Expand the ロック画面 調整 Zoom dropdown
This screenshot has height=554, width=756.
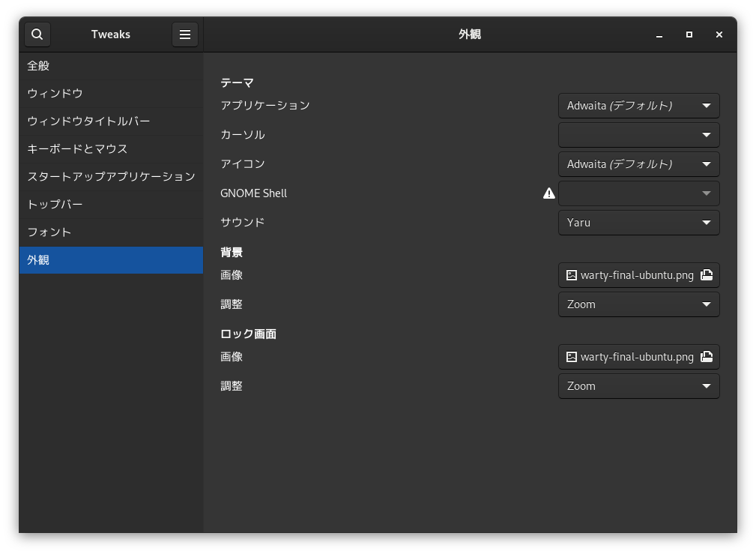pyautogui.click(x=638, y=386)
